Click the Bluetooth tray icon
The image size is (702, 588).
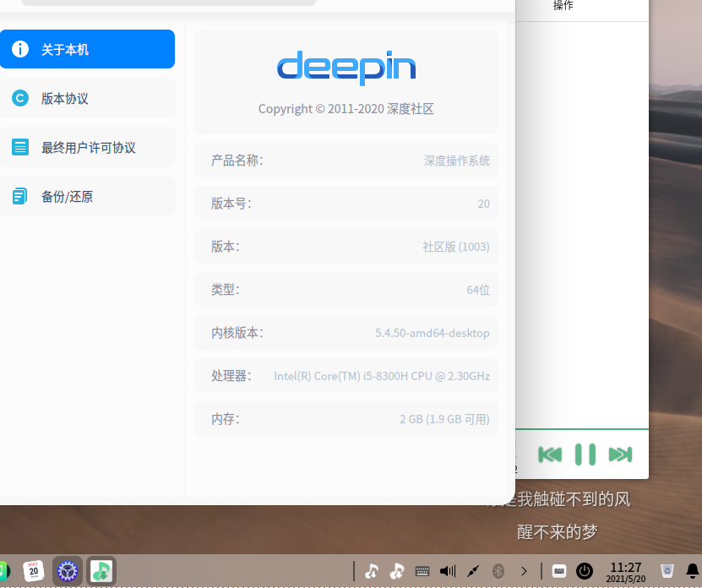498,571
